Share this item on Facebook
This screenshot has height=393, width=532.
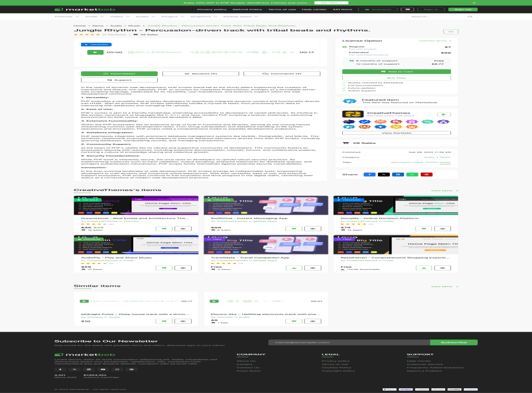[369, 174]
